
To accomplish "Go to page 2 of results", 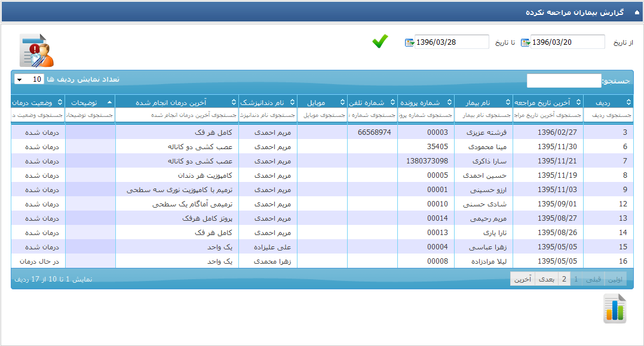I will tap(564, 279).
